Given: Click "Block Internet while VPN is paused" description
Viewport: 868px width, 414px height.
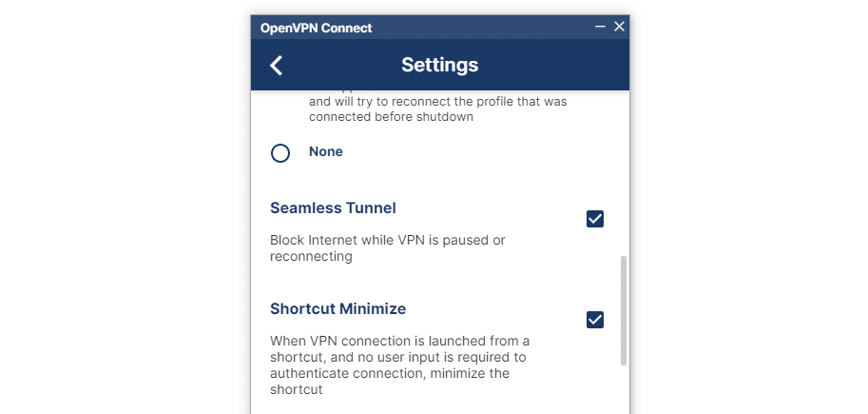Looking at the screenshot, I should pos(387,240).
